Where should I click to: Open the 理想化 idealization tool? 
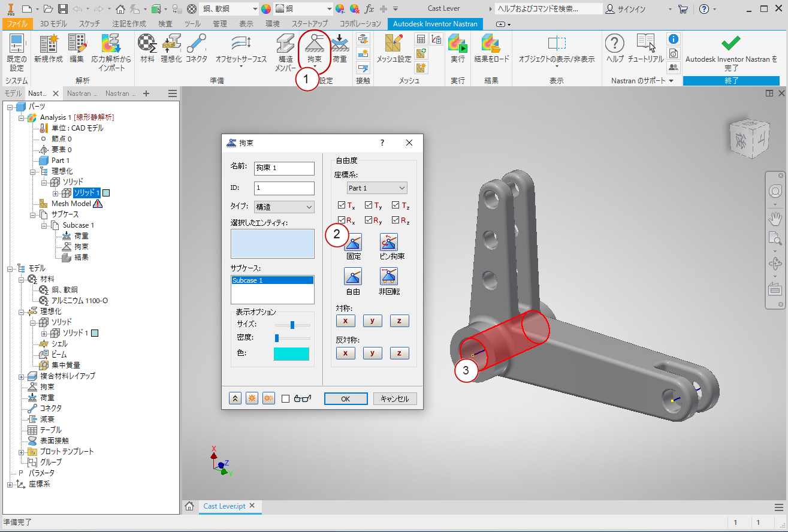pyautogui.click(x=171, y=49)
